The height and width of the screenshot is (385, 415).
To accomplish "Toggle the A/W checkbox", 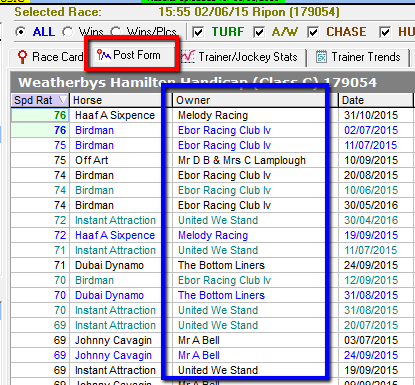I will pos(259,32).
